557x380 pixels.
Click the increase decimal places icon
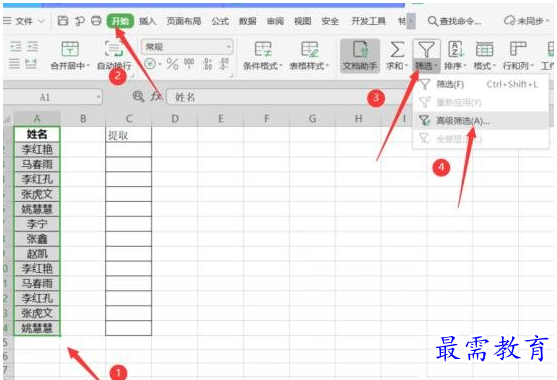coord(207,64)
